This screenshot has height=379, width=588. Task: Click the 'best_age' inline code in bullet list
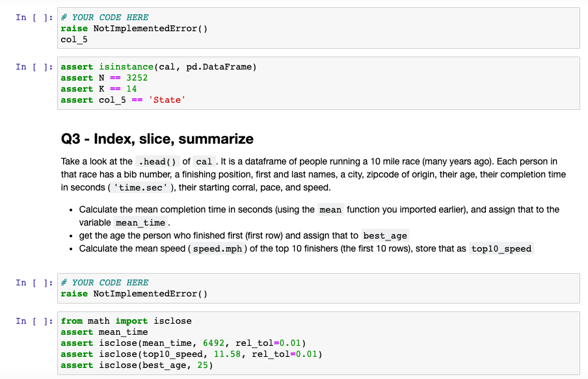click(x=385, y=236)
